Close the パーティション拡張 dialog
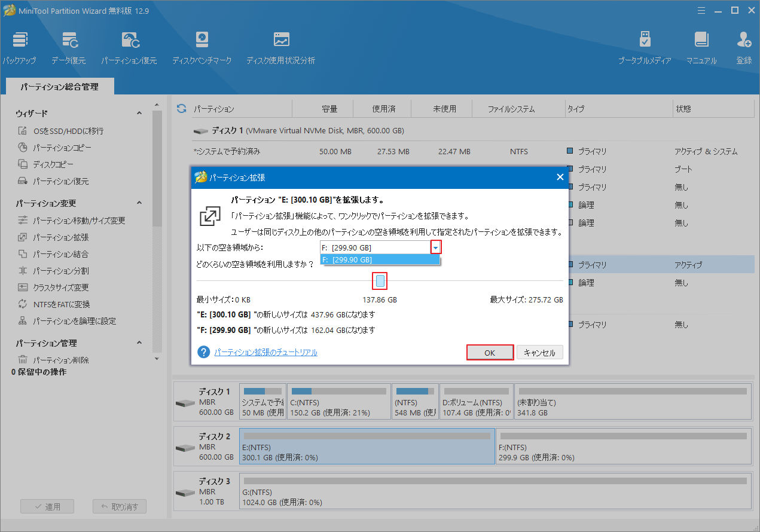This screenshot has height=532, width=760. point(560,178)
